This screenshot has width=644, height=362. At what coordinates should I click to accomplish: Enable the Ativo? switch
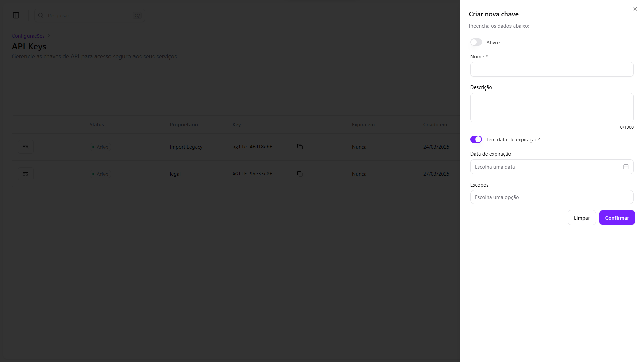(476, 42)
